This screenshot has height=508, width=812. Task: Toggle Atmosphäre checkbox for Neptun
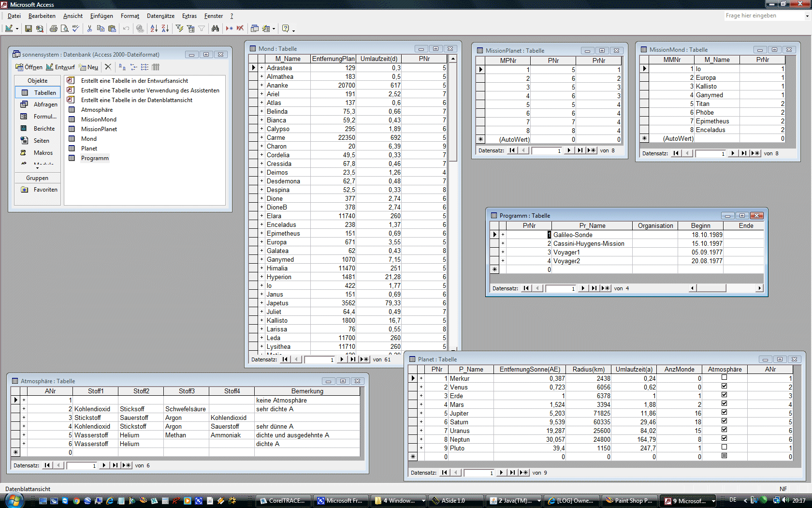[724, 438]
